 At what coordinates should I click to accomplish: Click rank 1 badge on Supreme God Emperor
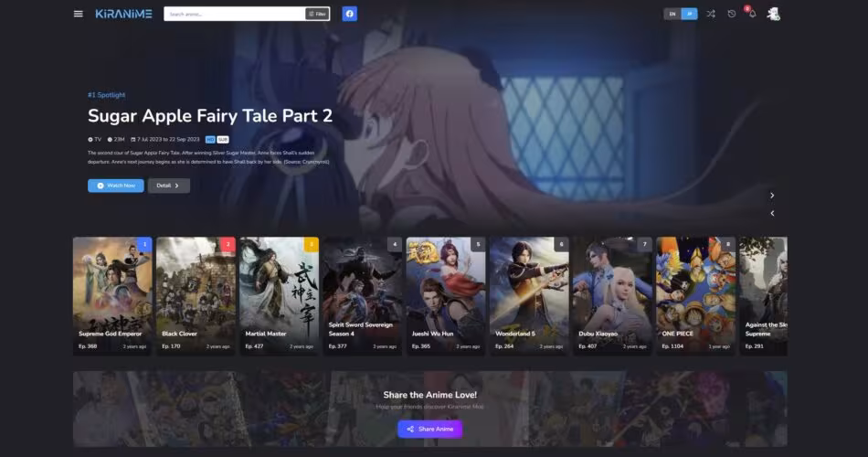pos(144,244)
